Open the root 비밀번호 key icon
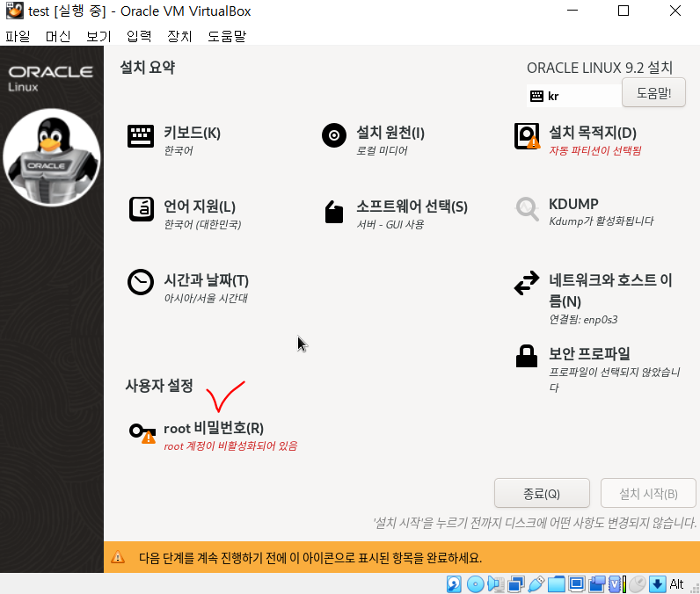Image resolution: width=700 pixels, height=594 pixels. (x=142, y=432)
